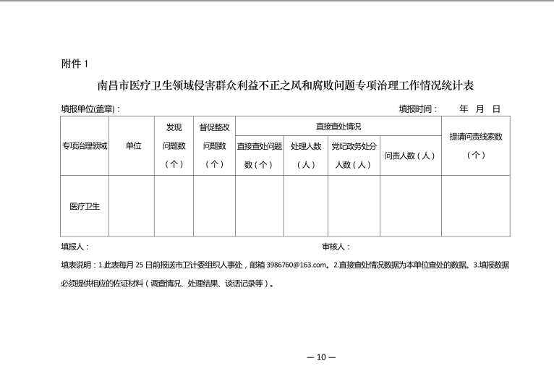Image resolution: width=554 pixels, height=392 pixels.
Task: Click the '填报时间' date field label
Action: (x=418, y=109)
